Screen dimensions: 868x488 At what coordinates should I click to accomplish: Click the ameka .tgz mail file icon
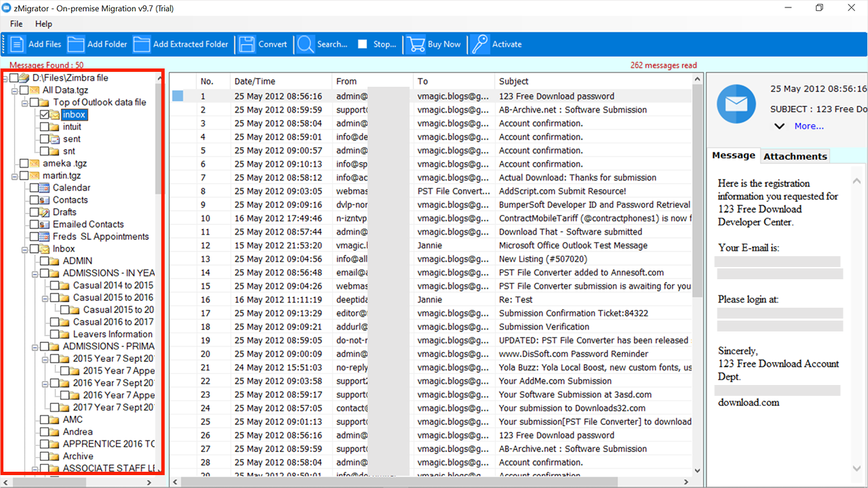(35, 163)
